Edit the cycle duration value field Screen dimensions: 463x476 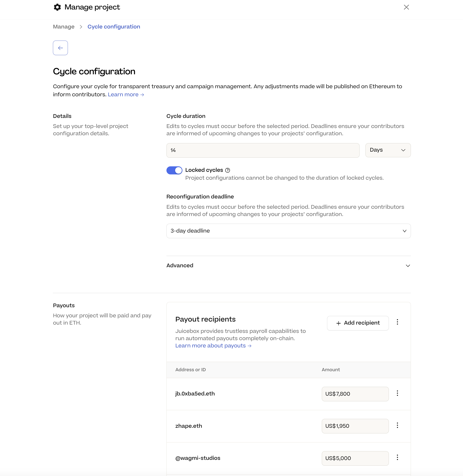point(262,150)
